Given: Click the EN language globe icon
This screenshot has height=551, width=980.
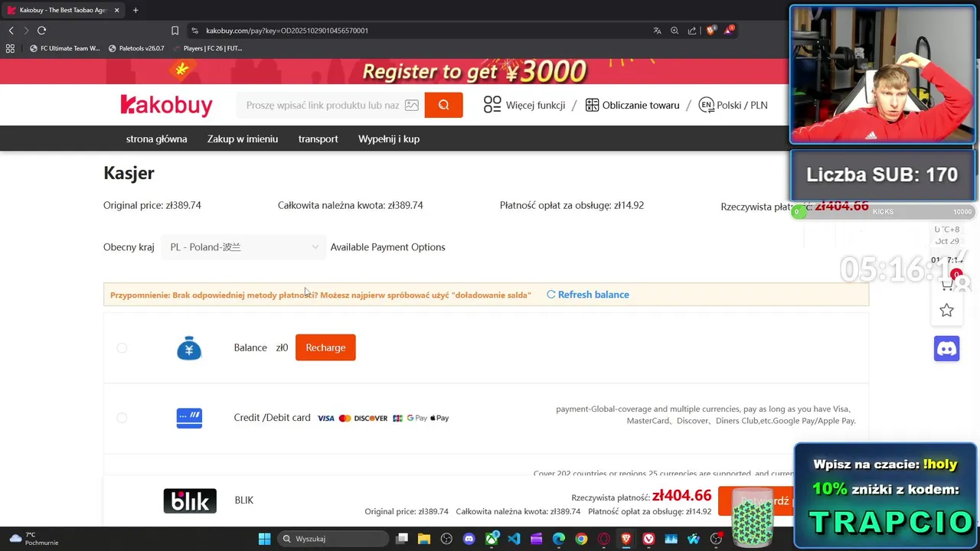Looking at the screenshot, I should point(706,105).
